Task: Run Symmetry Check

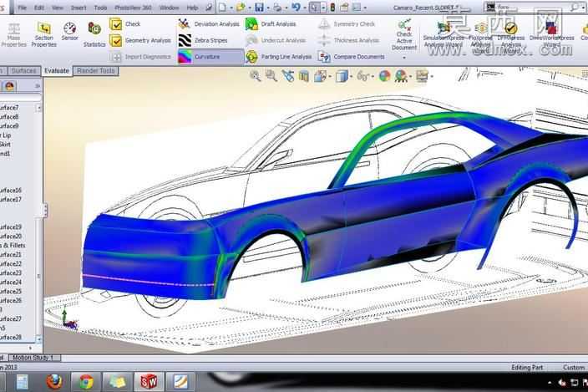Action: 347,24
